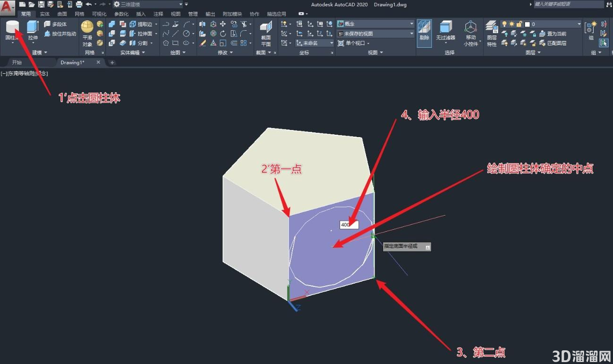Select the Extrude (拉伸) tool
The width and height of the screenshot is (613, 364).
click(x=33, y=31)
